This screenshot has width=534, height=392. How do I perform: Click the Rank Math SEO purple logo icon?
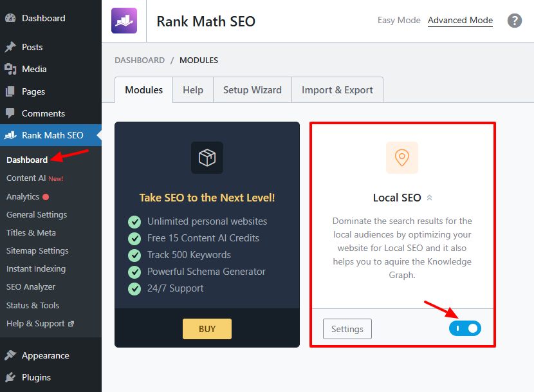(124, 21)
